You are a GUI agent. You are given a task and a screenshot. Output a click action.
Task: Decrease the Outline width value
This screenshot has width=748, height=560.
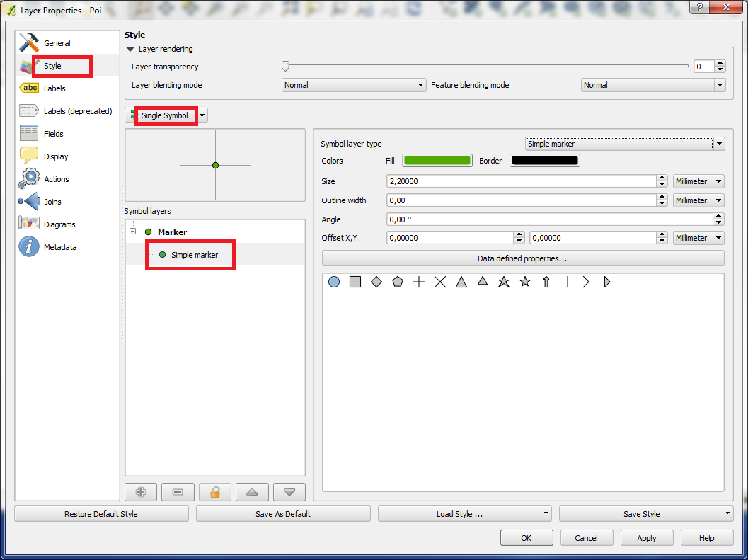coord(662,203)
